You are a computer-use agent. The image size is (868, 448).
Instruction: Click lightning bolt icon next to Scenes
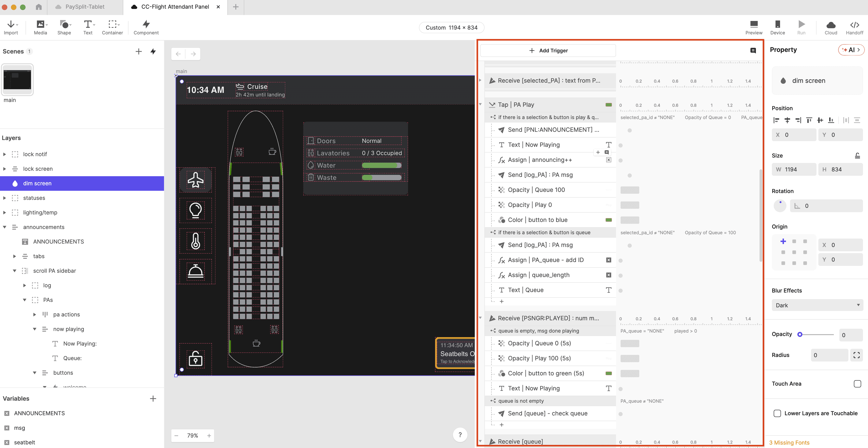pyautogui.click(x=153, y=51)
